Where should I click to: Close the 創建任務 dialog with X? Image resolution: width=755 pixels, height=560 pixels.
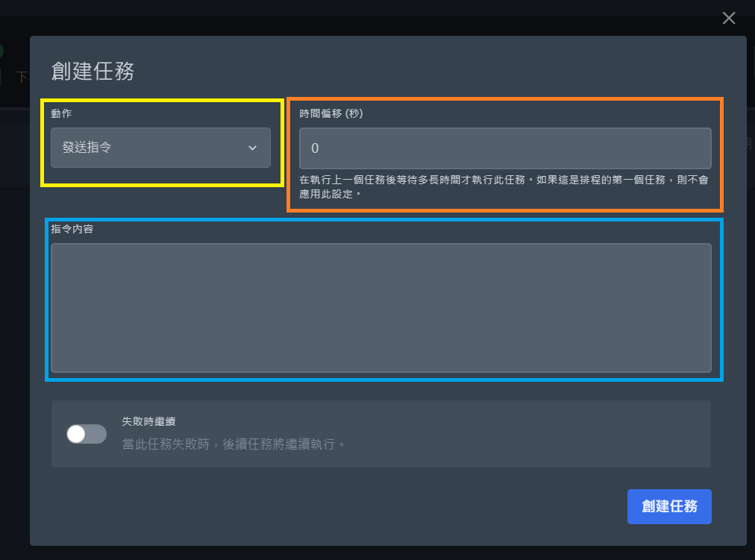point(729,19)
